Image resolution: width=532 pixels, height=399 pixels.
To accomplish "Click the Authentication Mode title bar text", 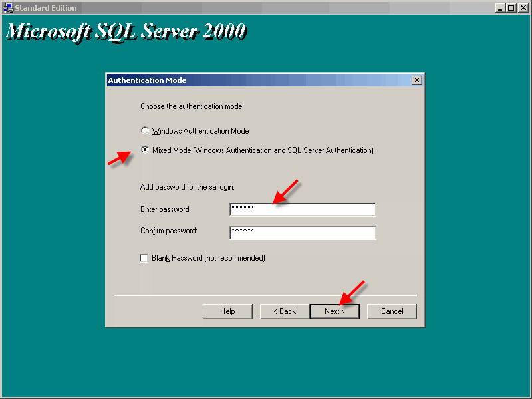I will (147, 80).
